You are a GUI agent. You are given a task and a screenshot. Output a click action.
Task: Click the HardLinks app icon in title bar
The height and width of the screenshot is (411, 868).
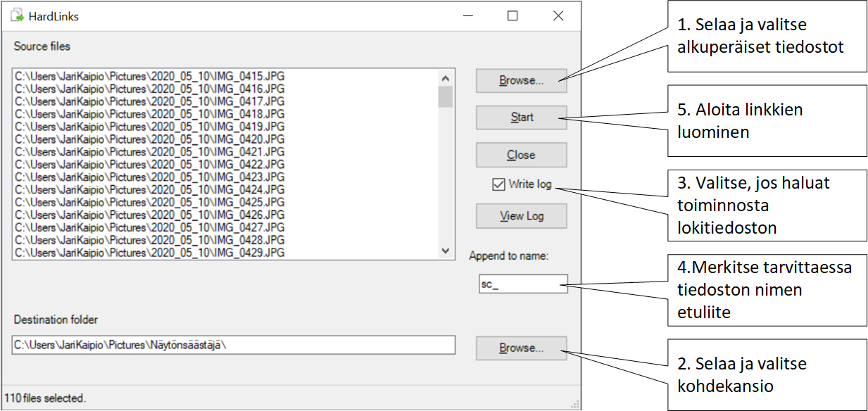pyautogui.click(x=17, y=15)
